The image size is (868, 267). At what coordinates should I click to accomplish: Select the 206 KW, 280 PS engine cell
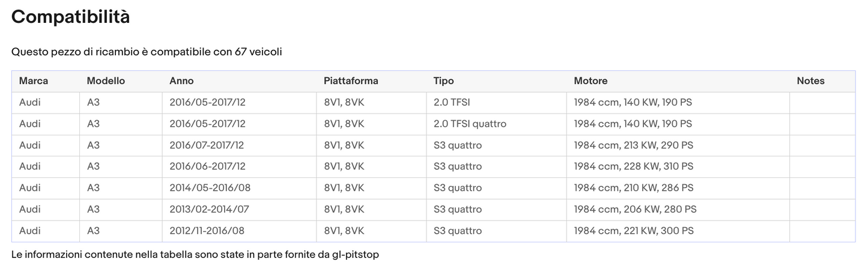coord(635,209)
